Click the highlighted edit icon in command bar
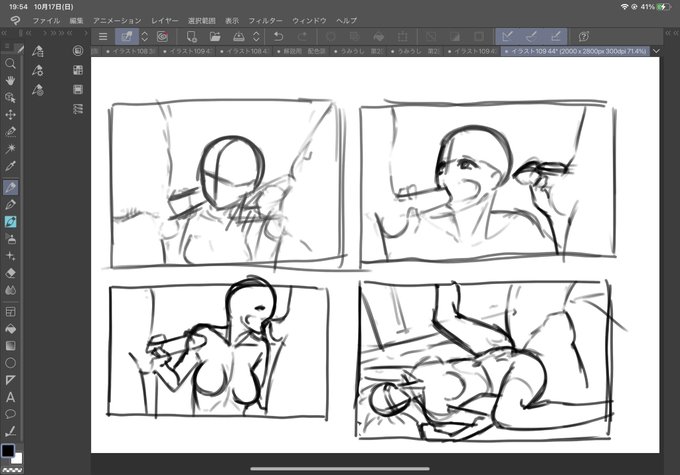 (x=127, y=36)
